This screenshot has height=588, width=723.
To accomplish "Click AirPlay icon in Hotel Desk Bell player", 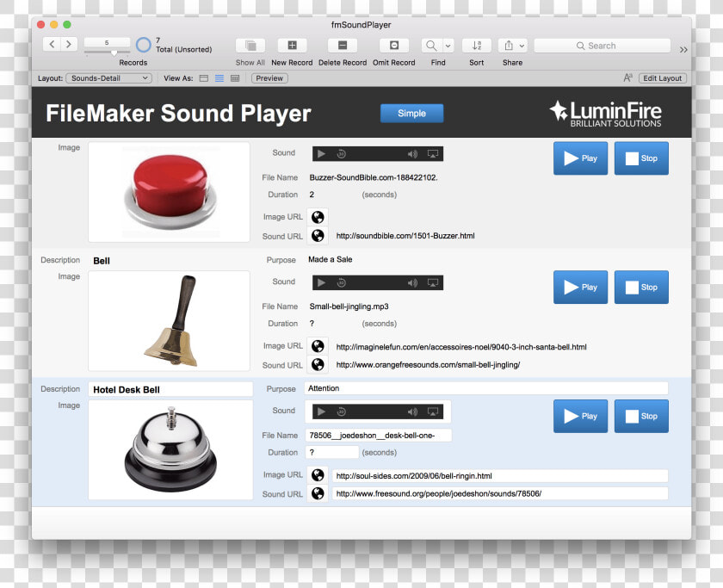I will [432, 412].
